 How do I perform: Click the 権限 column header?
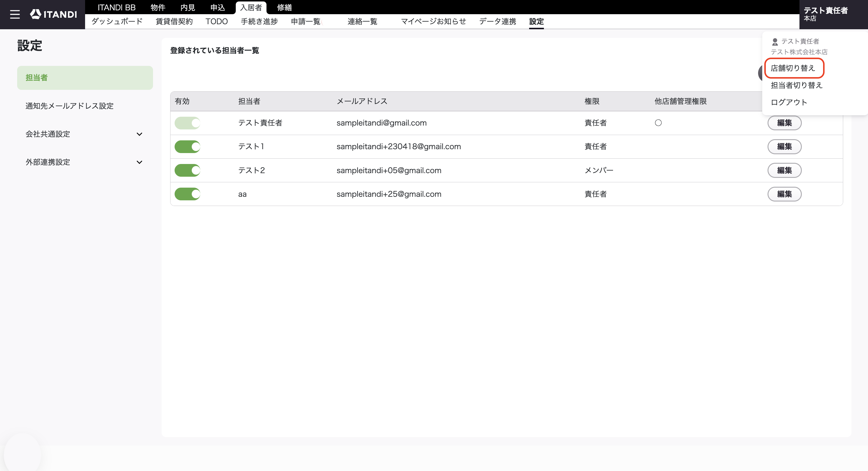click(x=592, y=101)
